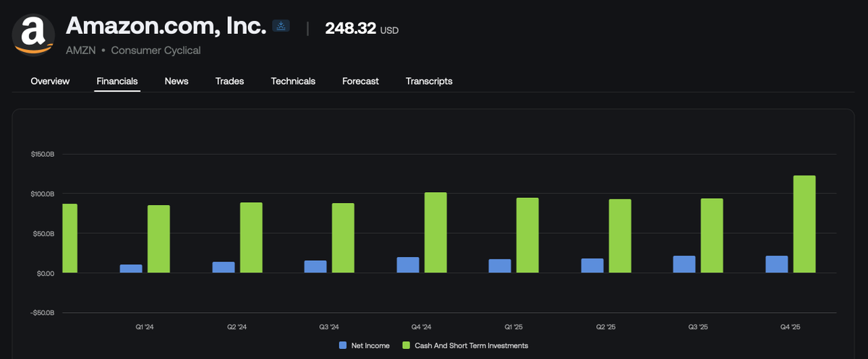
Task: Click the Net Income legend label
Action: click(371, 346)
